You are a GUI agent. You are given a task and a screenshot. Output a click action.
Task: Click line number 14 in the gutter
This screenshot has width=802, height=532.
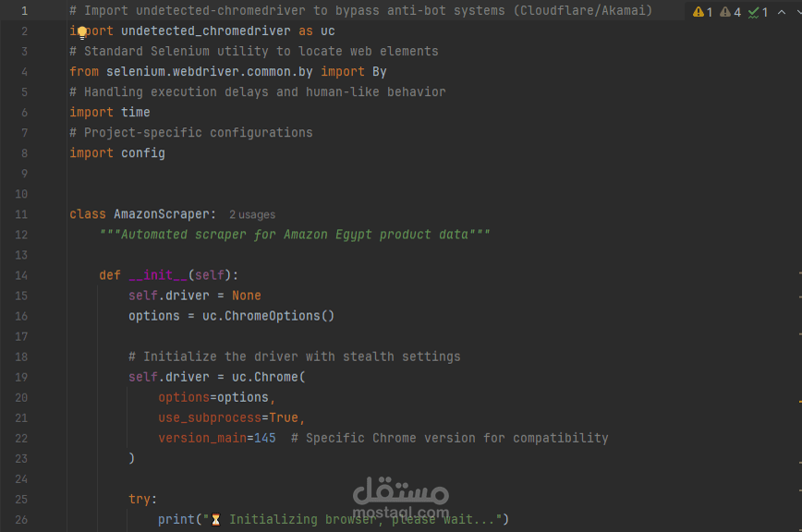tap(21, 275)
